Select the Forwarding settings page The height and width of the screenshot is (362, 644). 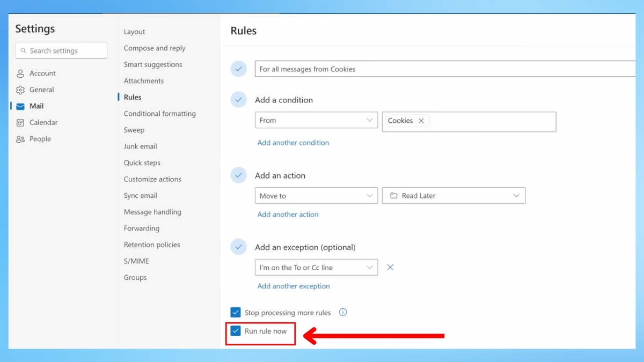click(141, 228)
